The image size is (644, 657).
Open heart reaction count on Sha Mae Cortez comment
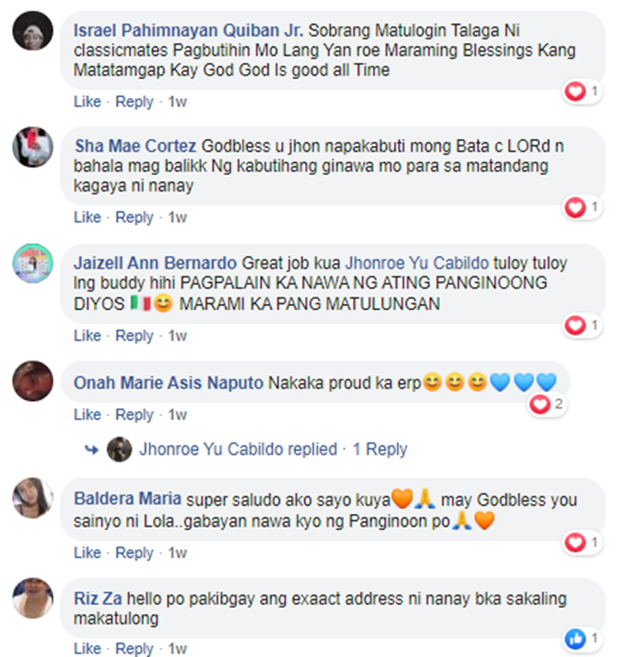click(x=581, y=207)
